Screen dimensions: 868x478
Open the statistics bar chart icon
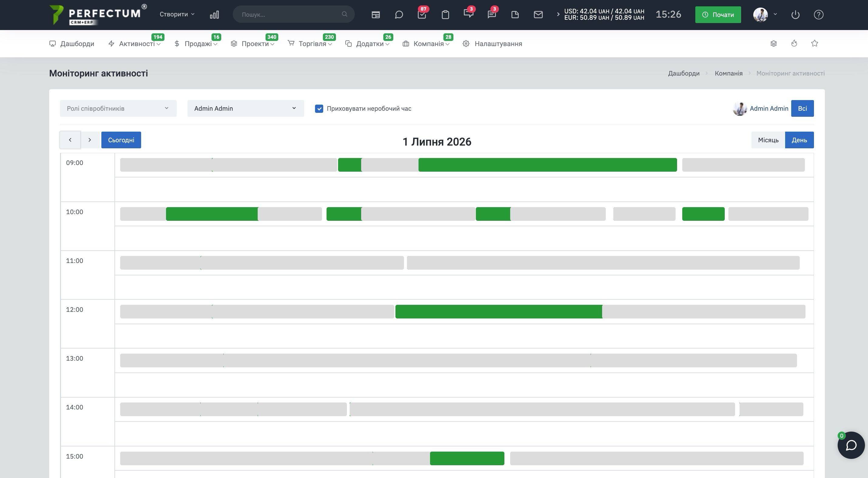click(x=214, y=15)
